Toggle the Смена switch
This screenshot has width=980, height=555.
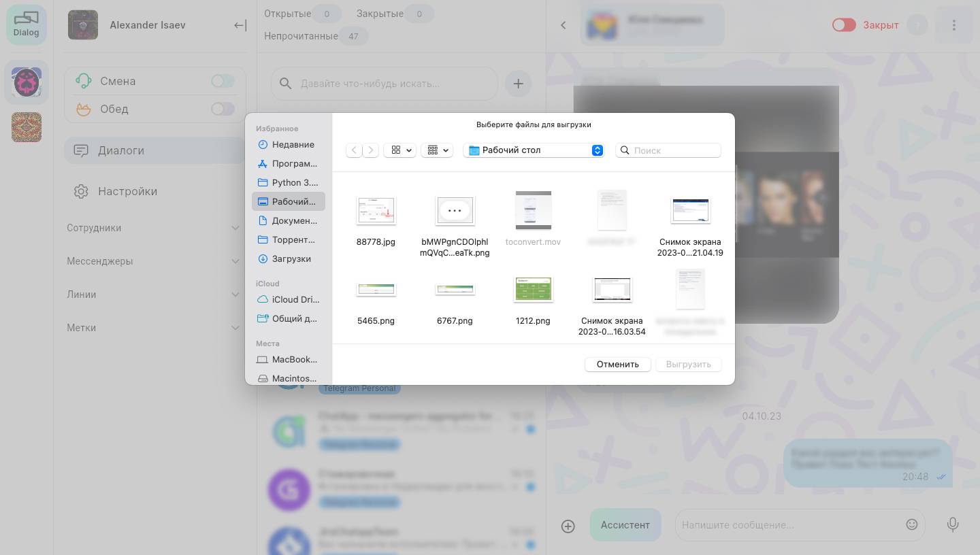point(223,81)
